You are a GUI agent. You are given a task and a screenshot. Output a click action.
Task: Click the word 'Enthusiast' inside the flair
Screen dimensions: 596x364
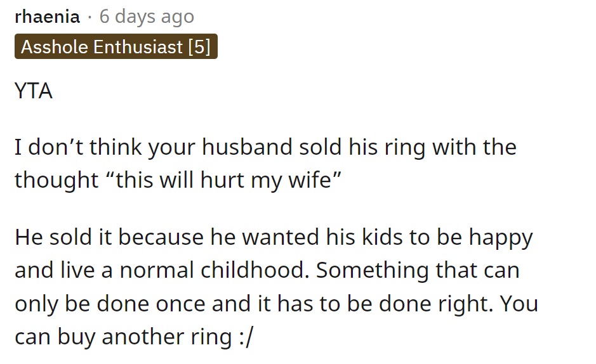(138, 47)
